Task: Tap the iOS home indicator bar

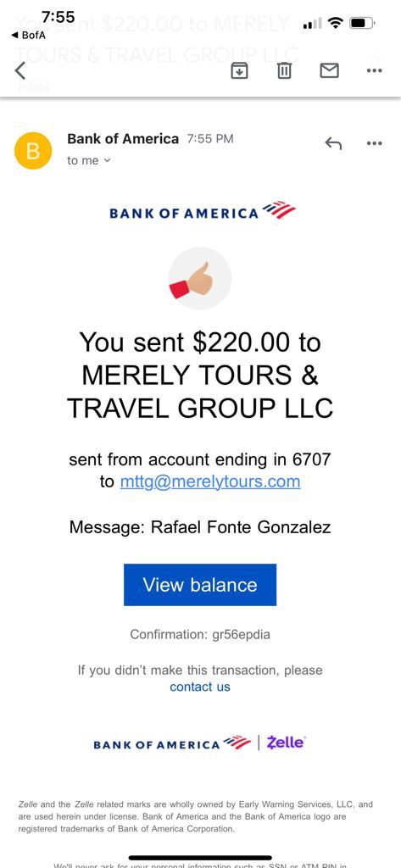Action: [x=200, y=859]
